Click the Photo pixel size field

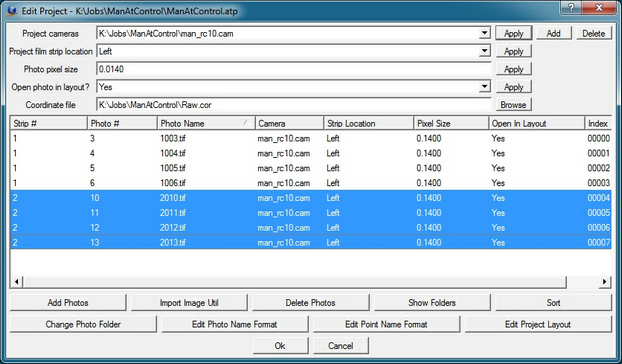(294, 69)
